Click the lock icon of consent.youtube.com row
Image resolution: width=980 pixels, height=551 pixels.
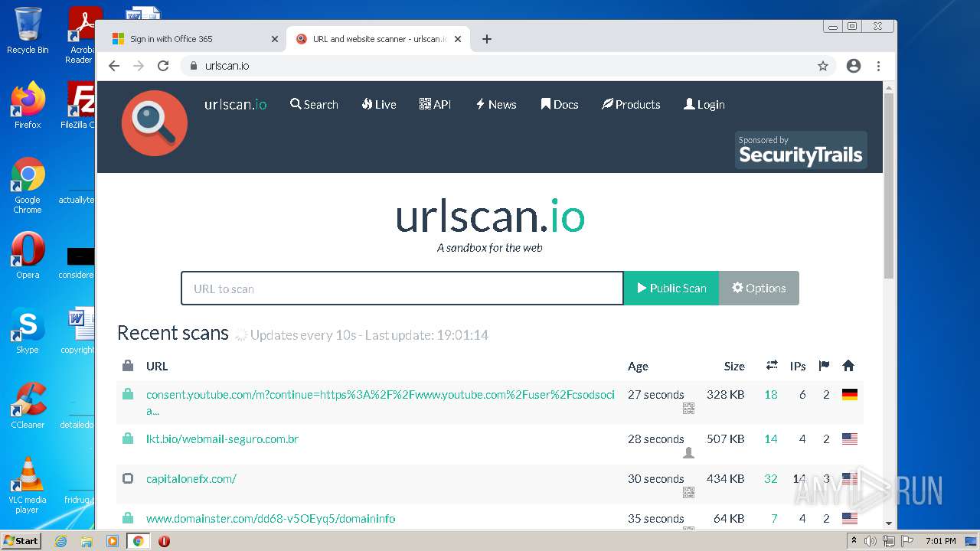point(128,394)
